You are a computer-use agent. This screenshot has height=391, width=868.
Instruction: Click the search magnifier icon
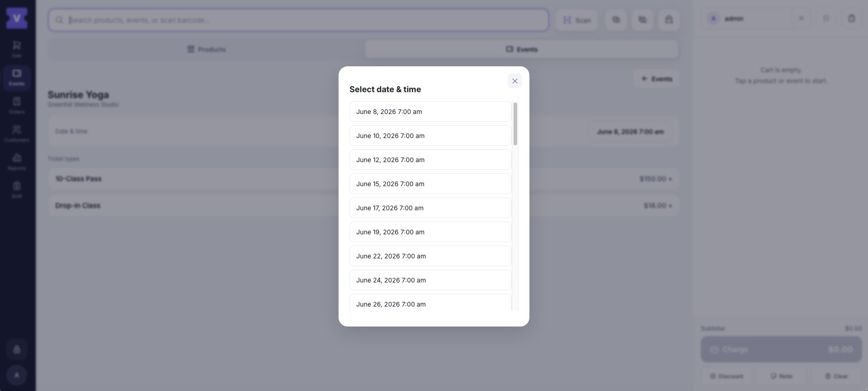[x=59, y=20]
